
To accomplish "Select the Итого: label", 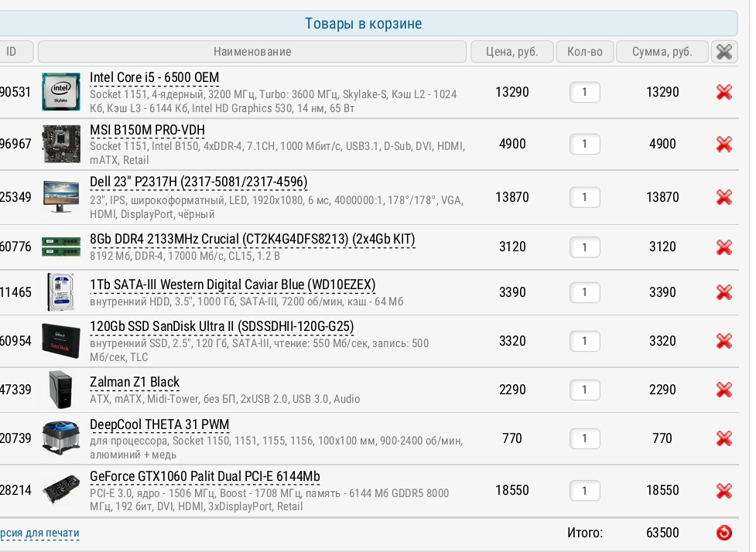I will (x=585, y=533).
